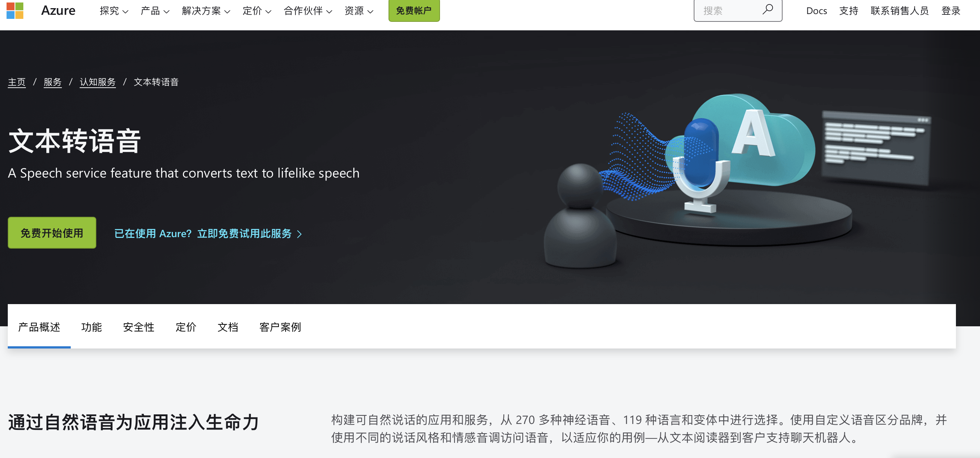
Task: Click the 免费开始使用 button
Action: (x=52, y=233)
